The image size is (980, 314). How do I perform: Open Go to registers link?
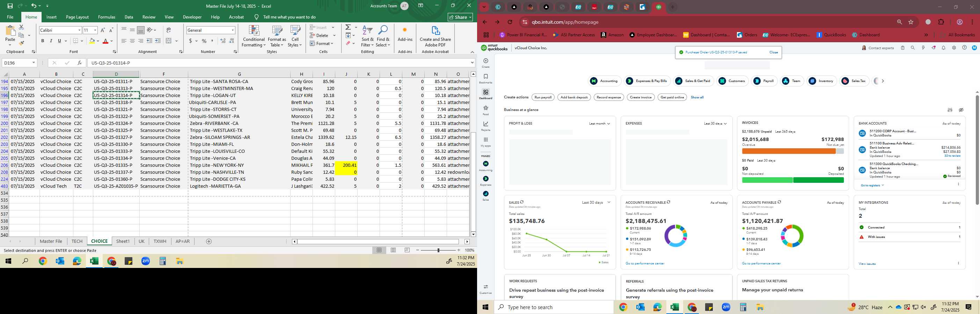coord(872,186)
